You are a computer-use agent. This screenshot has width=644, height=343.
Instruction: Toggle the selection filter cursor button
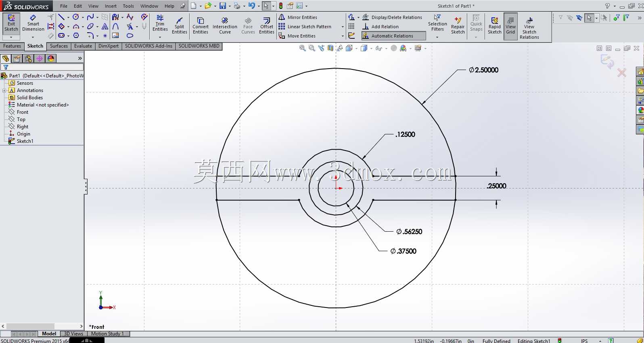pyautogui.click(x=589, y=18)
